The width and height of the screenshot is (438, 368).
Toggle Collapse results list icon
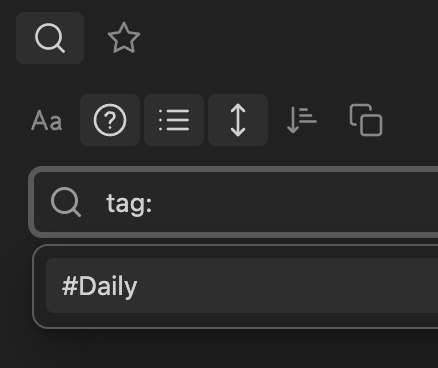[174, 120]
